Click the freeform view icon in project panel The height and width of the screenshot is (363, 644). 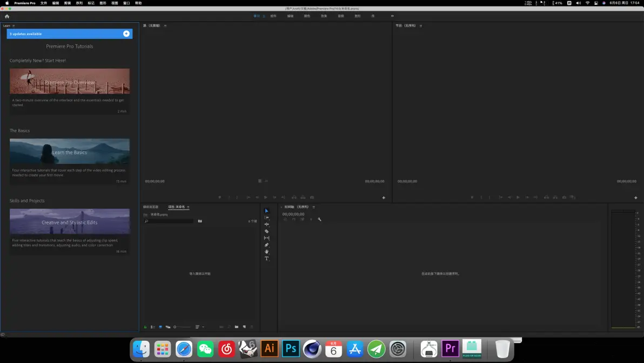[168, 327]
